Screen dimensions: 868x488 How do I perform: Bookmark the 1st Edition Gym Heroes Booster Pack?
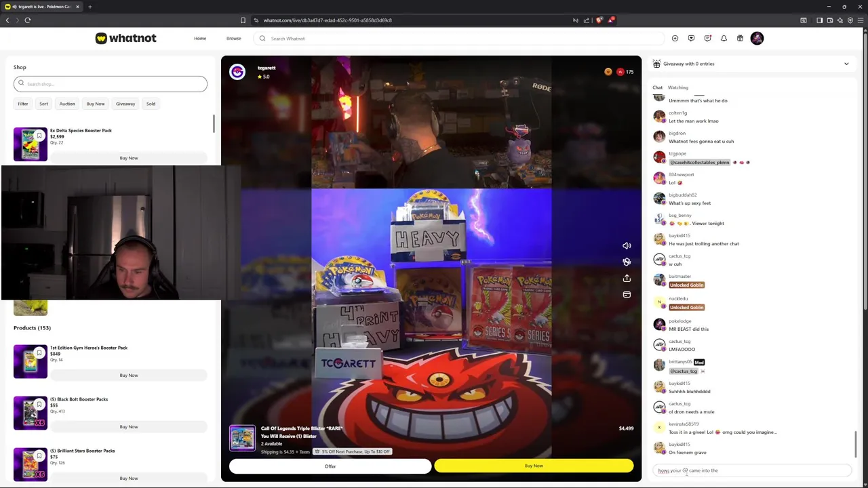(x=39, y=353)
